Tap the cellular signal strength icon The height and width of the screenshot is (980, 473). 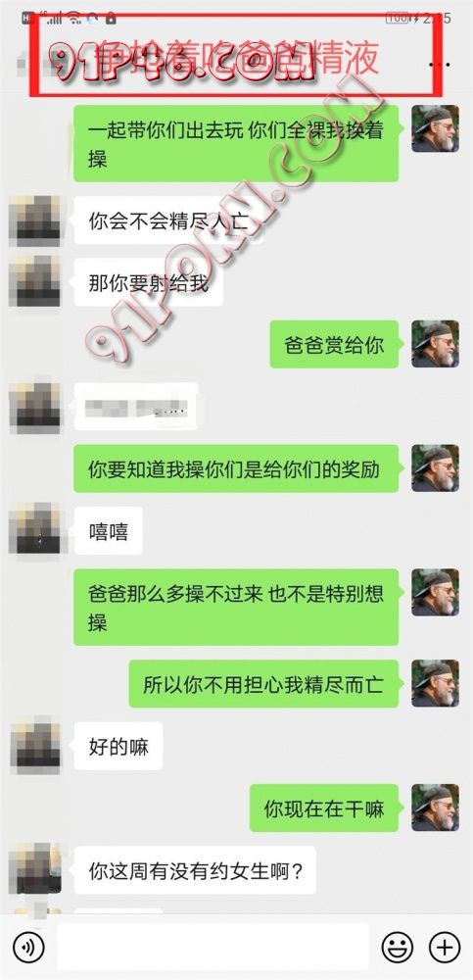point(55,18)
